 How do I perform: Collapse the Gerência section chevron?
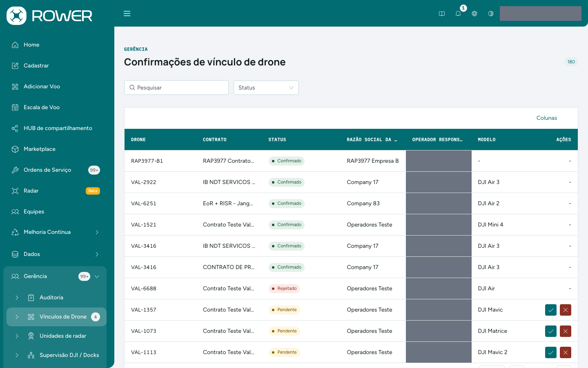97,276
